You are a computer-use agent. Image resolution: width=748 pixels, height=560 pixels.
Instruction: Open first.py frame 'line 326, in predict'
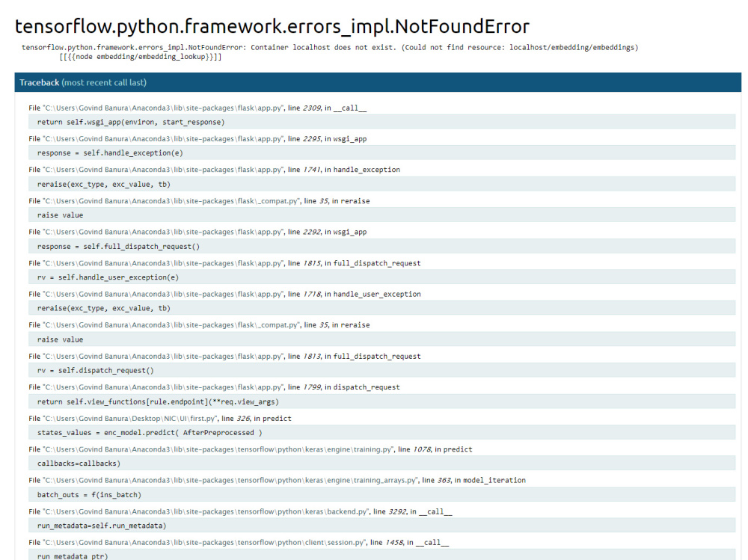click(x=160, y=419)
